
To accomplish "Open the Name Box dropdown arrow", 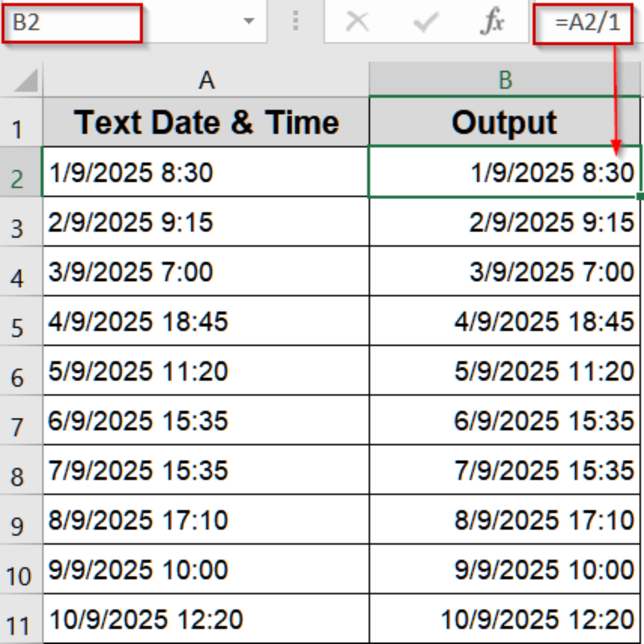I will 249,21.
